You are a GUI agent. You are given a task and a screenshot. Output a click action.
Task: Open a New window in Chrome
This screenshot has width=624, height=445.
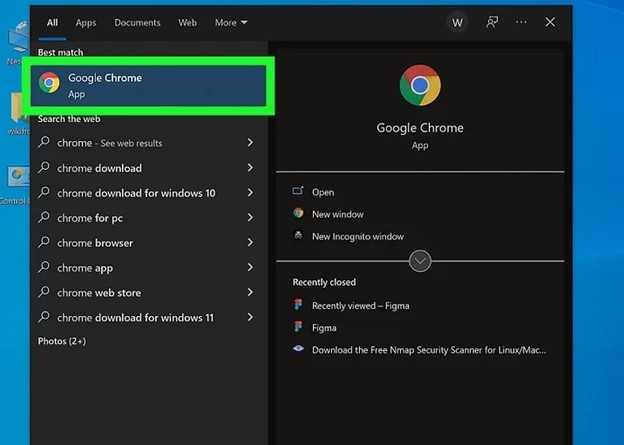coord(337,214)
